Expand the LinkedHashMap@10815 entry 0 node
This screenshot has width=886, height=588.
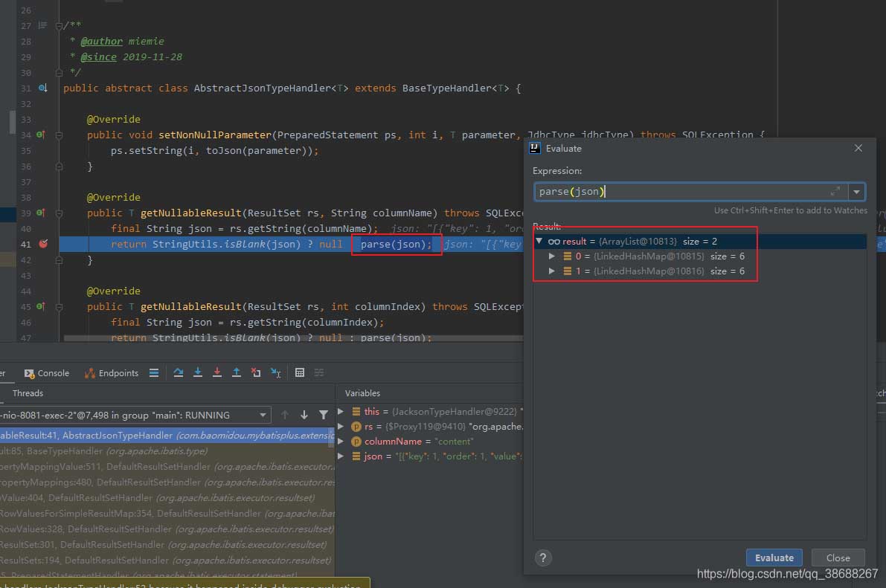point(552,256)
